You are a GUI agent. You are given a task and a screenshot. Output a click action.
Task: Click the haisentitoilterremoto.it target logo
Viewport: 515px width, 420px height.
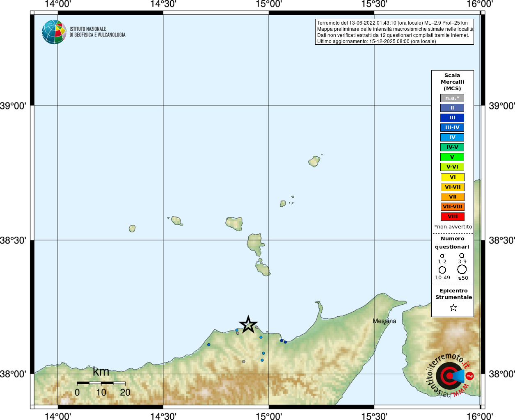pos(449,375)
